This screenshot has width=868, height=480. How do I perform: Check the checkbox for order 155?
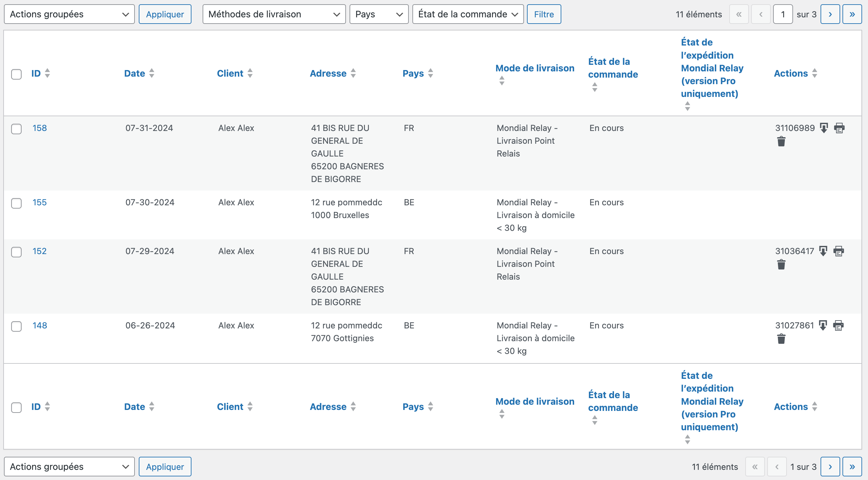click(16, 203)
